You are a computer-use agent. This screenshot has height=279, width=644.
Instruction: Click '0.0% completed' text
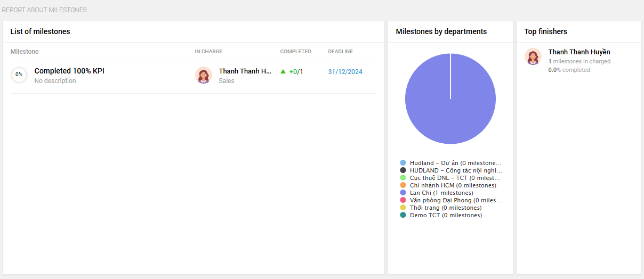pyautogui.click(x=569, y=70)
